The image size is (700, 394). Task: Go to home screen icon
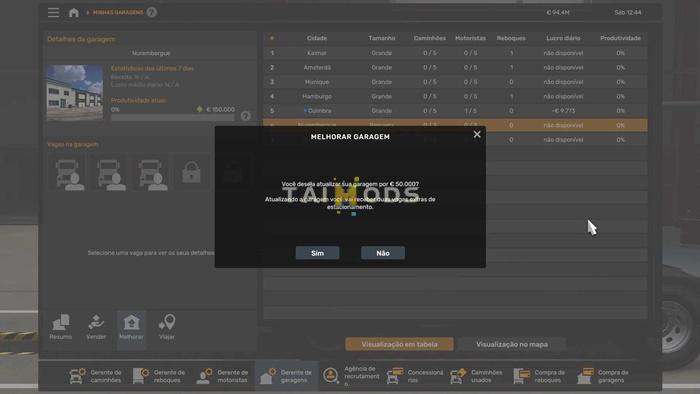click(74, 12)
